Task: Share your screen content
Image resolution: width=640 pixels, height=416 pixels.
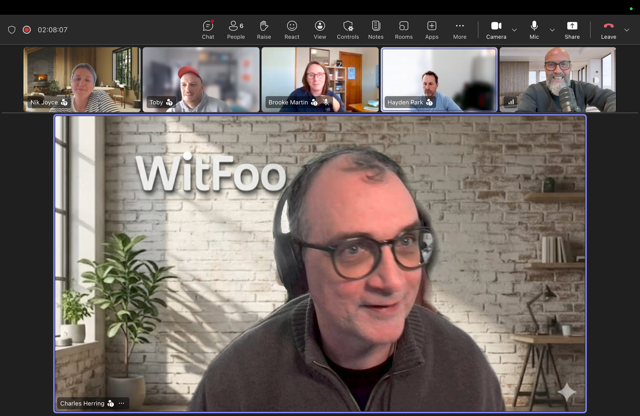Action: [x=572, y=30]
